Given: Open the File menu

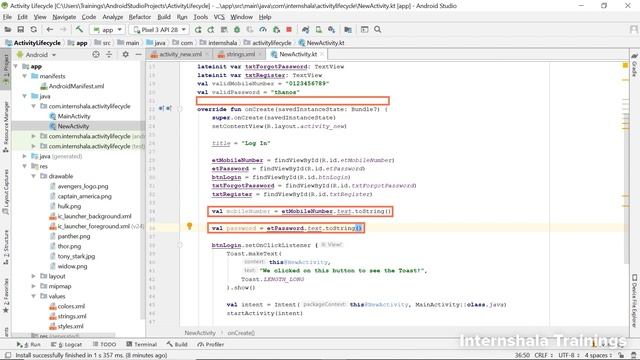Looking at the screenshot, I should click(7, 17).
